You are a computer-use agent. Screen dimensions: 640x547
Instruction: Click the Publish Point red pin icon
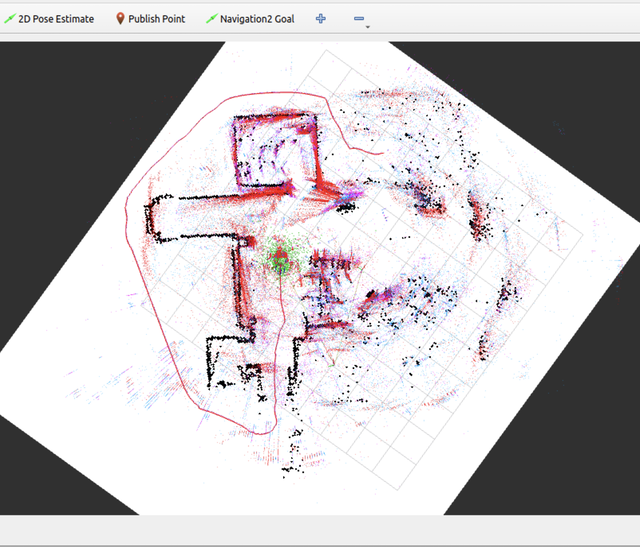click(x=120, y=19)
